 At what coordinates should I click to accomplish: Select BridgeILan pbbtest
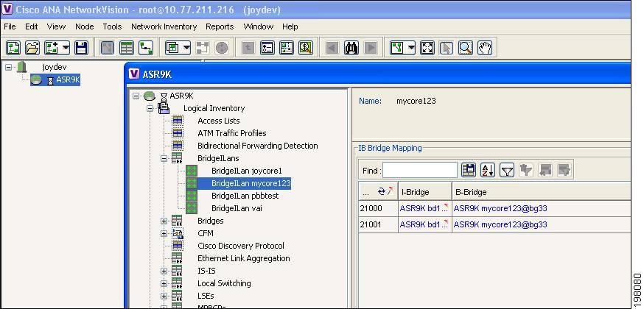pos(245,196)
